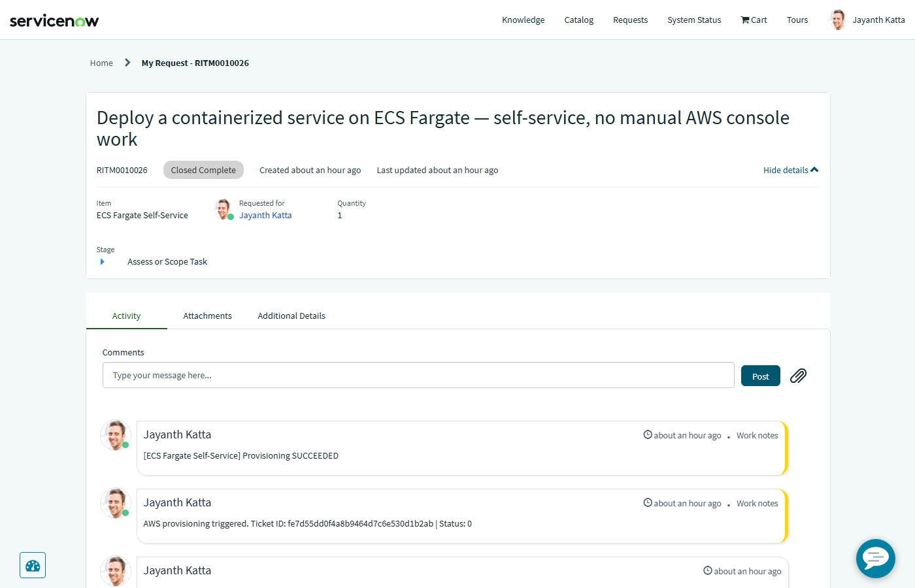Click the breadcrumb chevron after Home
This screenshot has width=915, height=588.
127,63
